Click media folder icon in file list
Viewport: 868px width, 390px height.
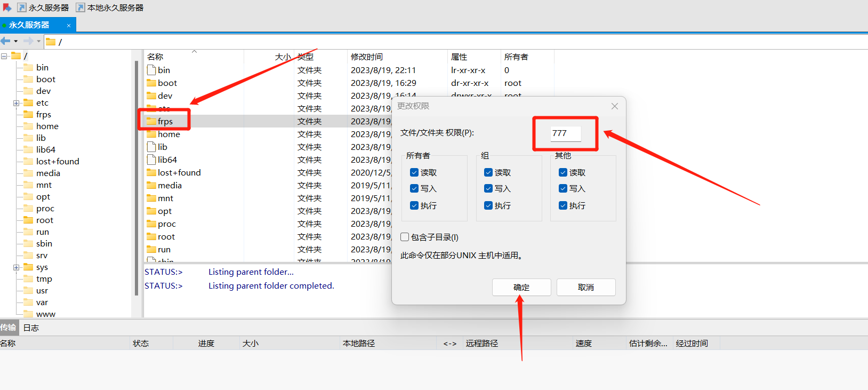coord(151,185)
